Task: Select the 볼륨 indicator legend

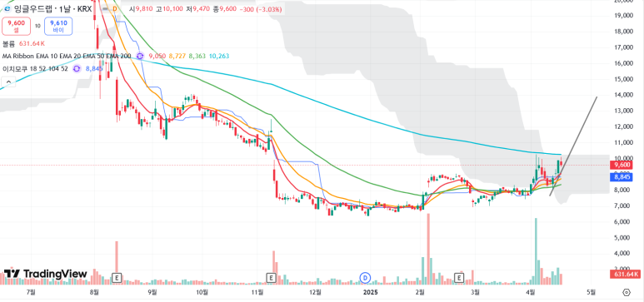Action: point(8,43)
